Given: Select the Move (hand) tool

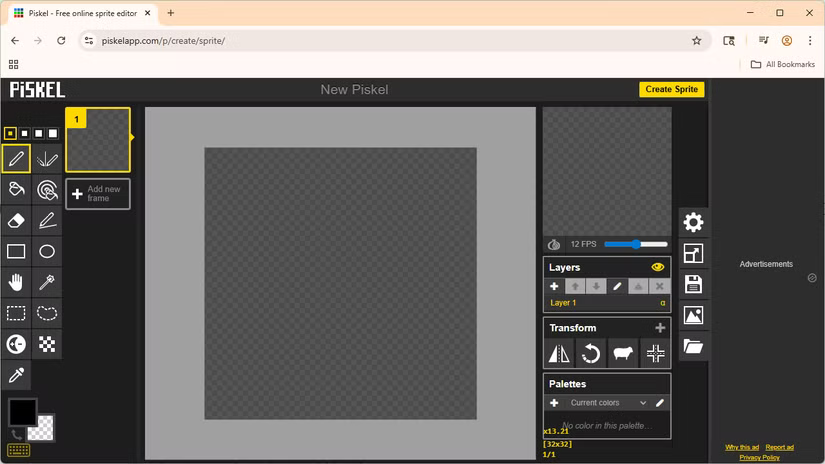Looking at the screenshot, I should point(16,282).
